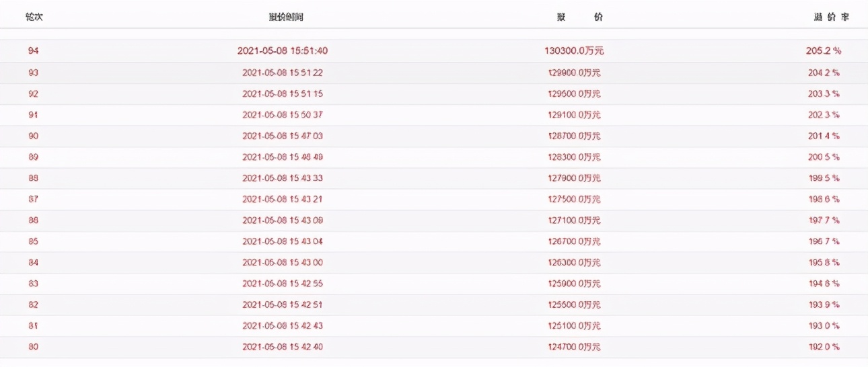Click the premium rate 205.2%
The image size is (868, 367).
[824, 51]
